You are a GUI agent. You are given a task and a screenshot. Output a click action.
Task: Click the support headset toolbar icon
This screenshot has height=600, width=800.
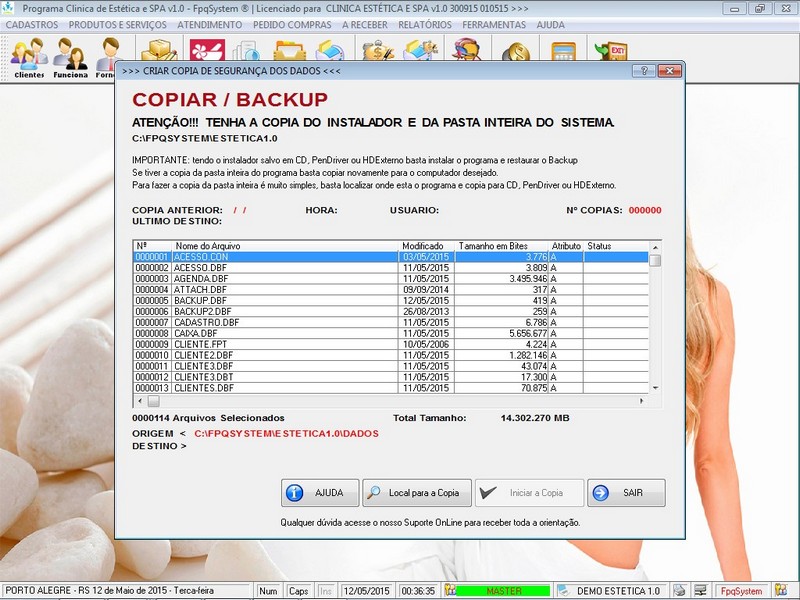point(466,50)
